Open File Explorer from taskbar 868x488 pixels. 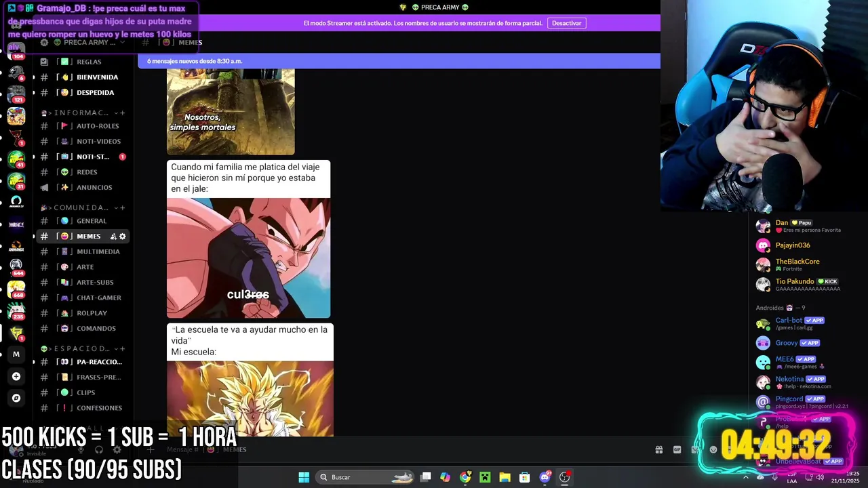tap(505, 477)
